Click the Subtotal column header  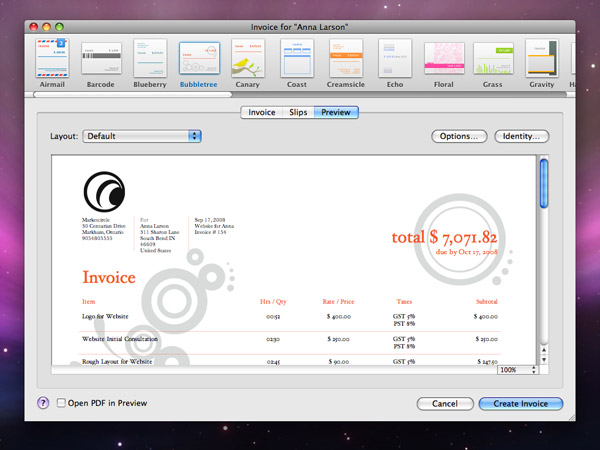pyautogui.click(x=487, y=302)
